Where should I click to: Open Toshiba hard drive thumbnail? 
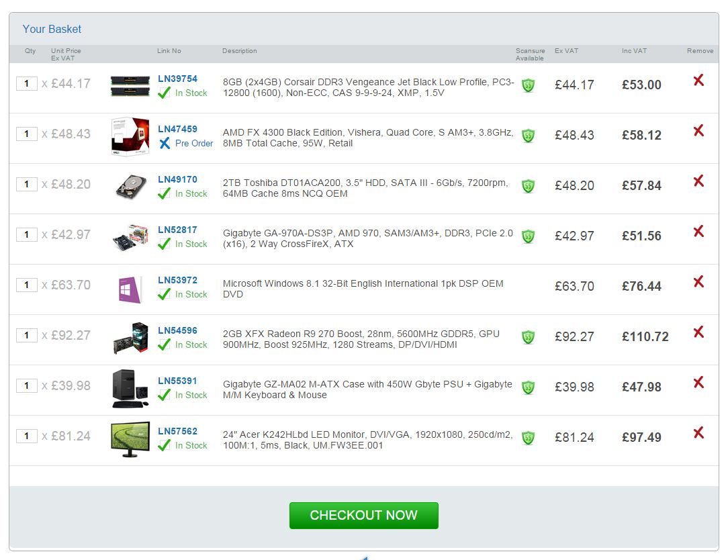click(x=130, y=187)
